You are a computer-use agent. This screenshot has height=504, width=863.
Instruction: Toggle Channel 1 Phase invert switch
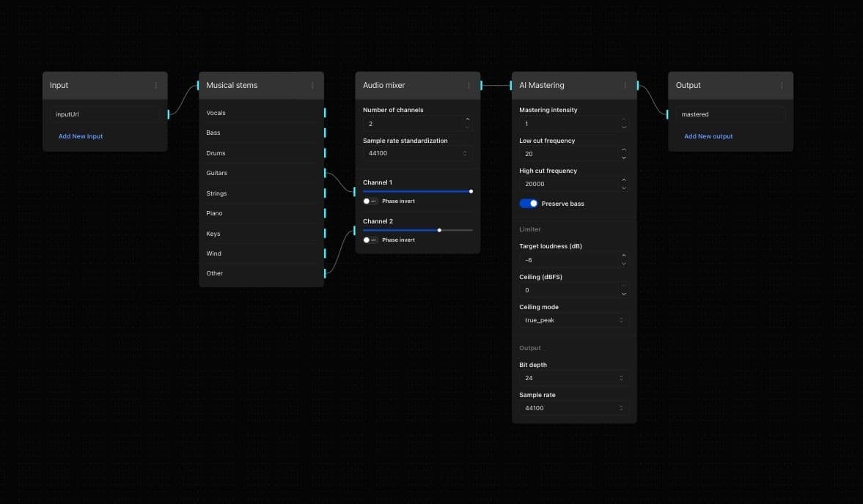click(370, 201)
